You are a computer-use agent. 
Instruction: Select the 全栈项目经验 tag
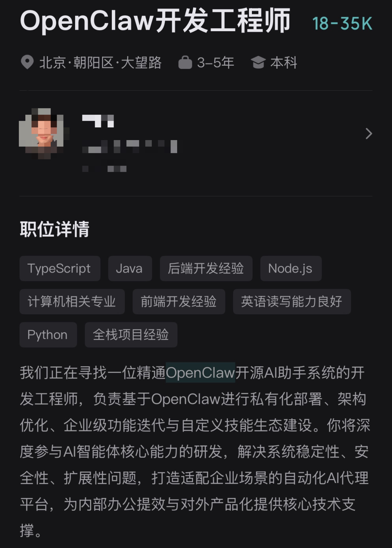point(131,335)
